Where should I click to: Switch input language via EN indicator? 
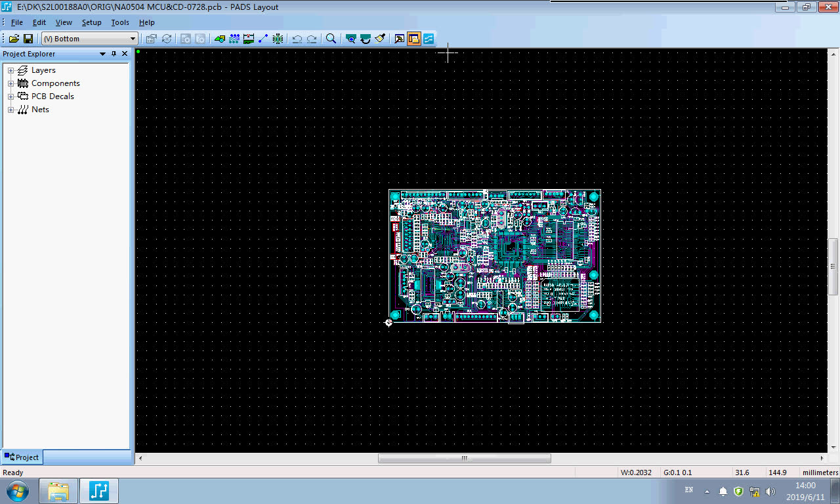click(689, 490)
